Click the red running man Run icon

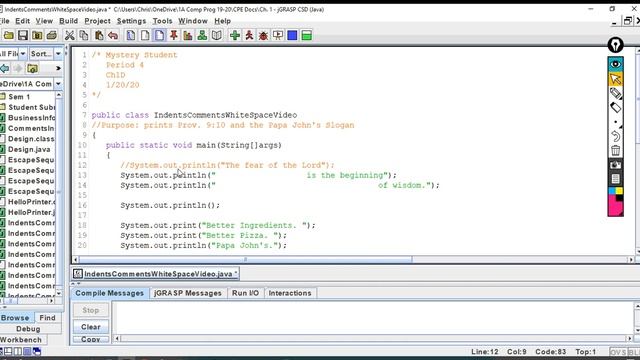tap(249, 36)
